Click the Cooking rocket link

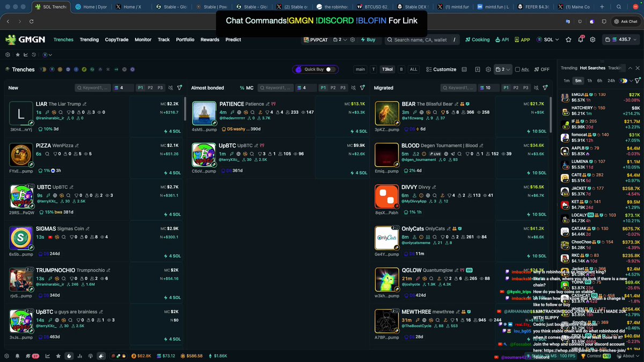[477, 40]
